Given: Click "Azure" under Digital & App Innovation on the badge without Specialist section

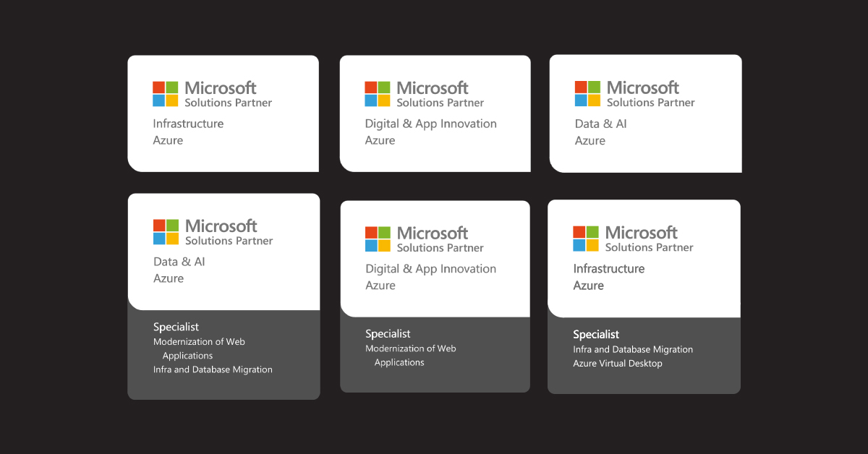Looking at the screenshot, I should (x=380, y=140).
